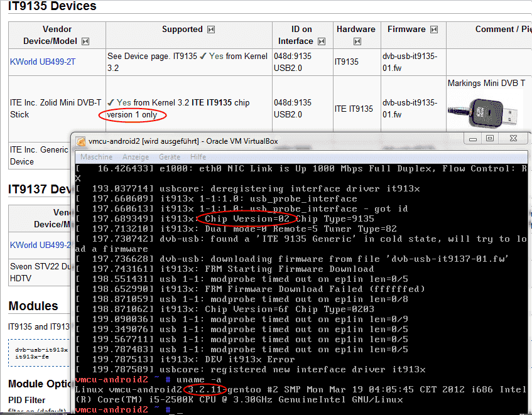Click 'ITE Inc. Zolid Mini DVB-T Stick' cell
The image size is (532, 415).
click(56, 109)
